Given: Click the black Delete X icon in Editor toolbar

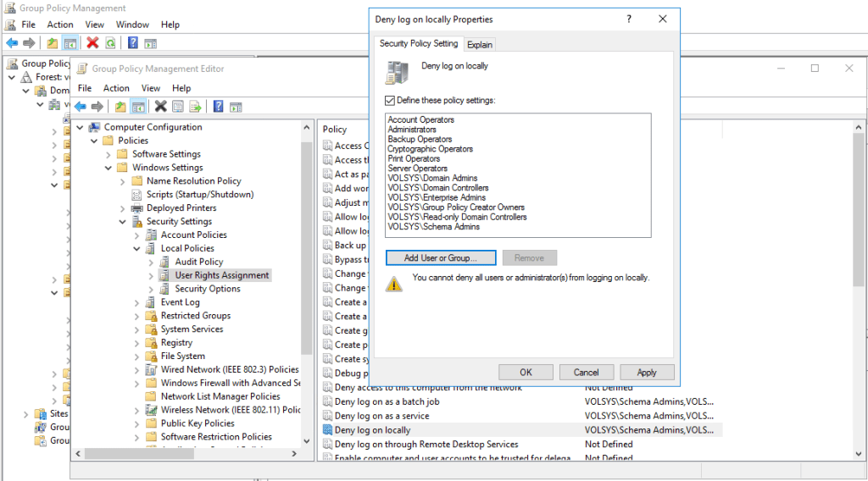Looking at the screenshot, I should pos(159,106).
